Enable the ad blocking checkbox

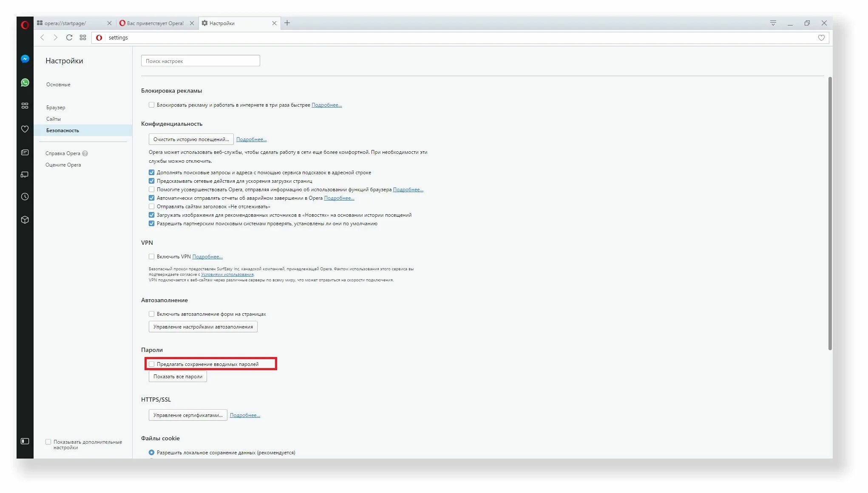pos(151,105)
